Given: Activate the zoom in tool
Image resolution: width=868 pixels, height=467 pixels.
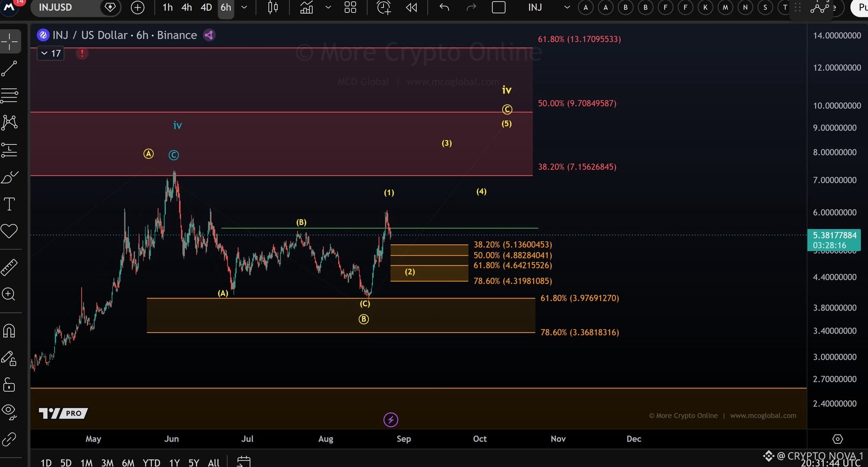Looking at the screenshot, I should point(9,294).
